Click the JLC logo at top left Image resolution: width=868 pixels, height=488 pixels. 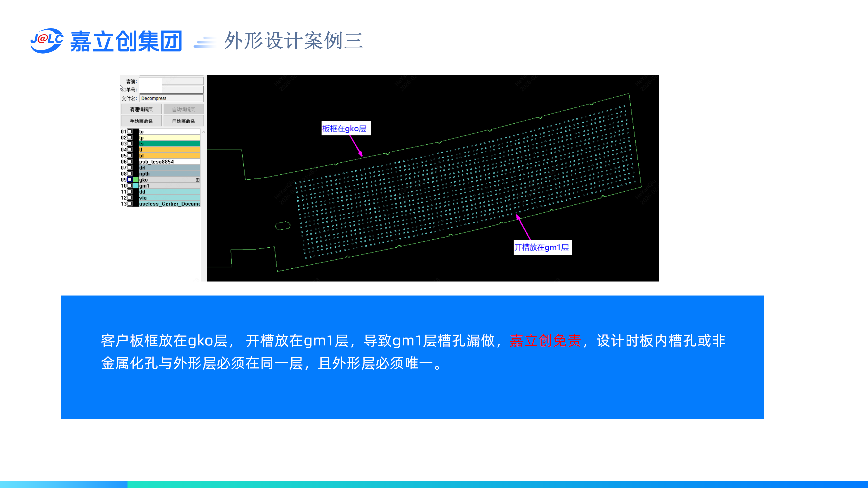47,40
